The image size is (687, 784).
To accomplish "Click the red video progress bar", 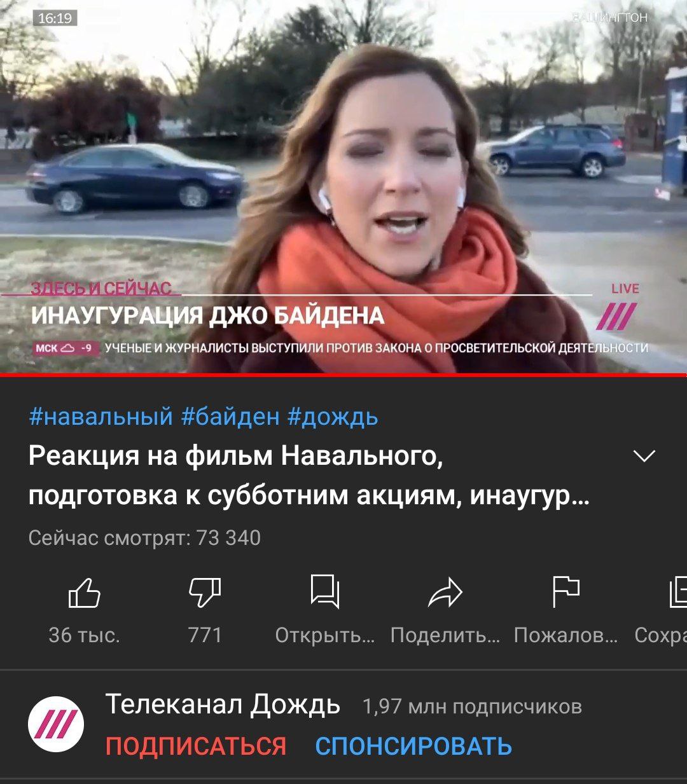I will click(343, 375).
